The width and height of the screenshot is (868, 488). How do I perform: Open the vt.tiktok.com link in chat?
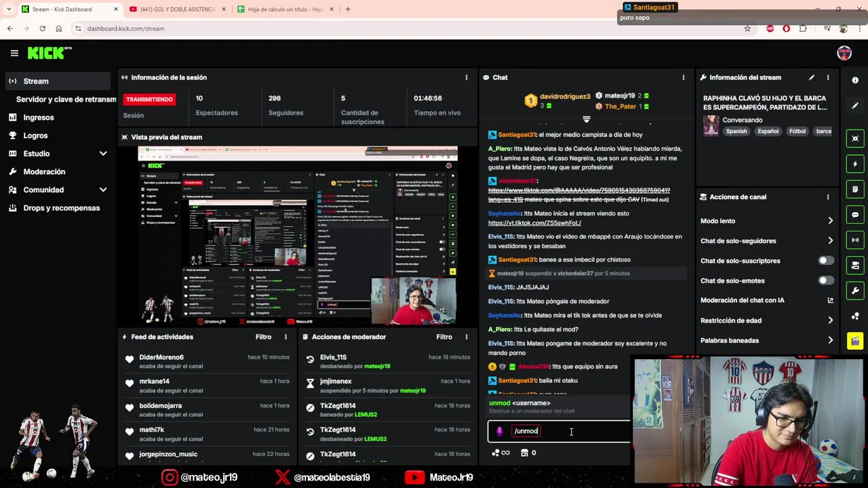pyautogui.click(x=534, y=223)
